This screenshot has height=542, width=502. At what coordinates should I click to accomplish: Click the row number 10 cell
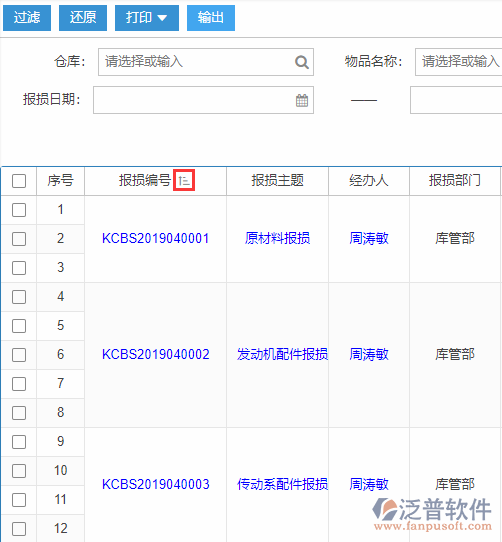[x=61, y=471]
